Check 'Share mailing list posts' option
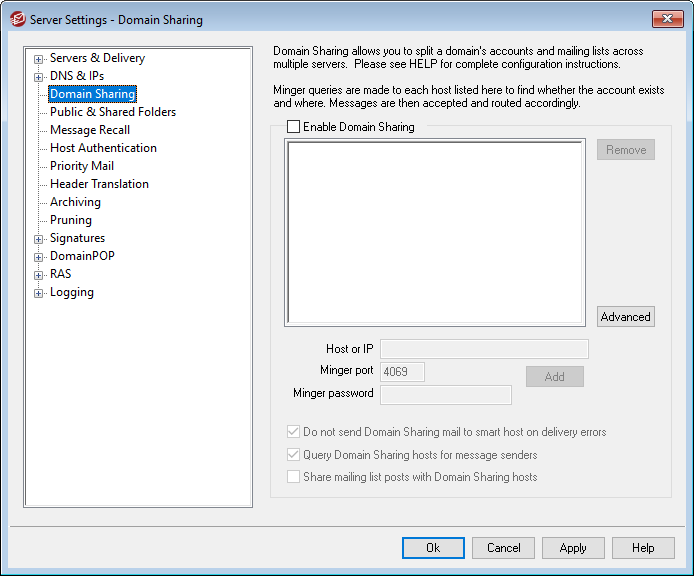The width and height of the screenshot is (694, 576). tap(294, 477)
